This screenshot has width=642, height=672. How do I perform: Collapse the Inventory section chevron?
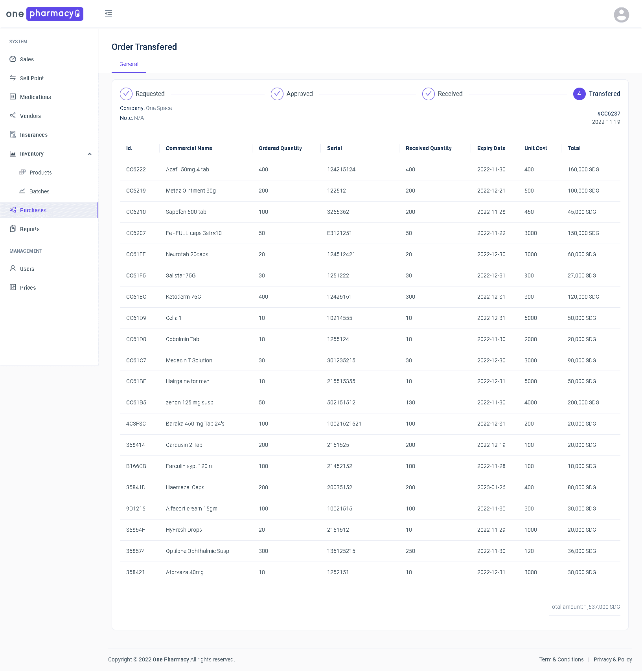pyautogui.click(x=90, y=154)
